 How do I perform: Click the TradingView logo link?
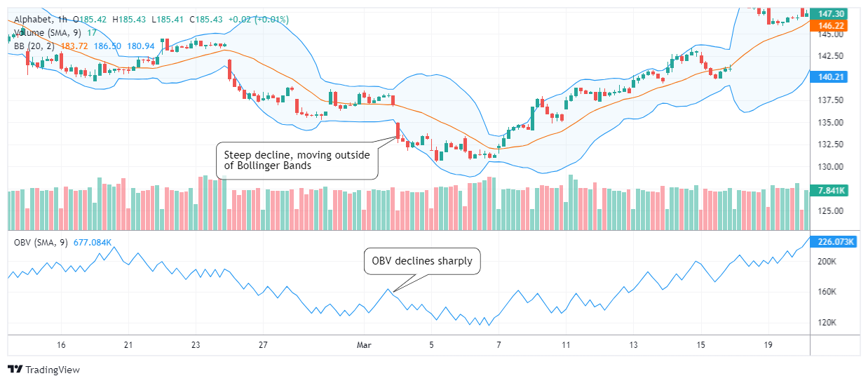coord(43,369)
